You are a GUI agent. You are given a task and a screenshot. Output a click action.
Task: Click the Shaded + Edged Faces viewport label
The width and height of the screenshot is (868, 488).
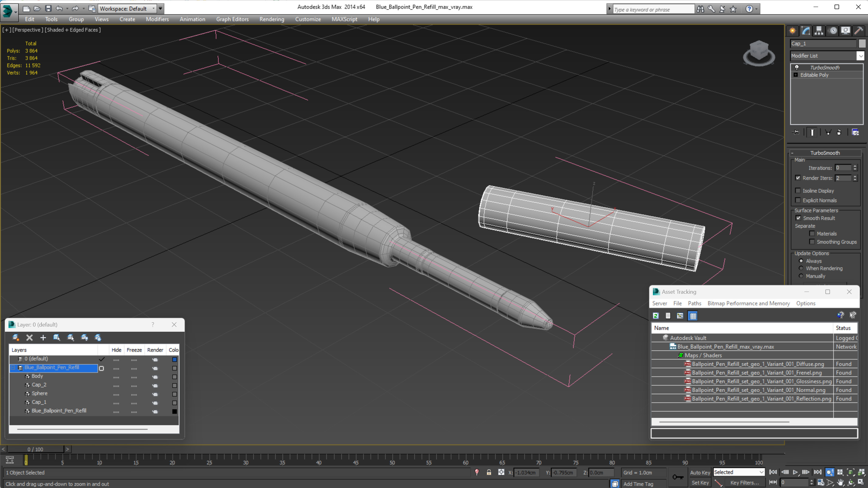(x=72, y=29)
